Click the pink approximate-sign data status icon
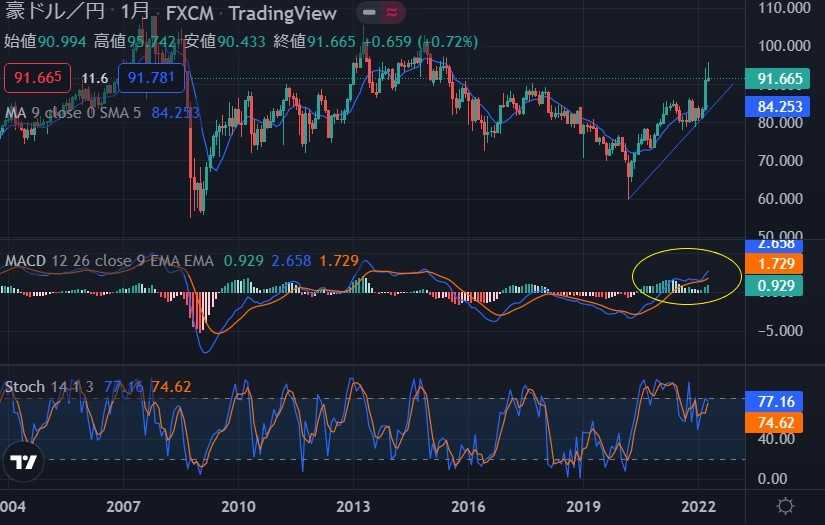 pos(392,12)
